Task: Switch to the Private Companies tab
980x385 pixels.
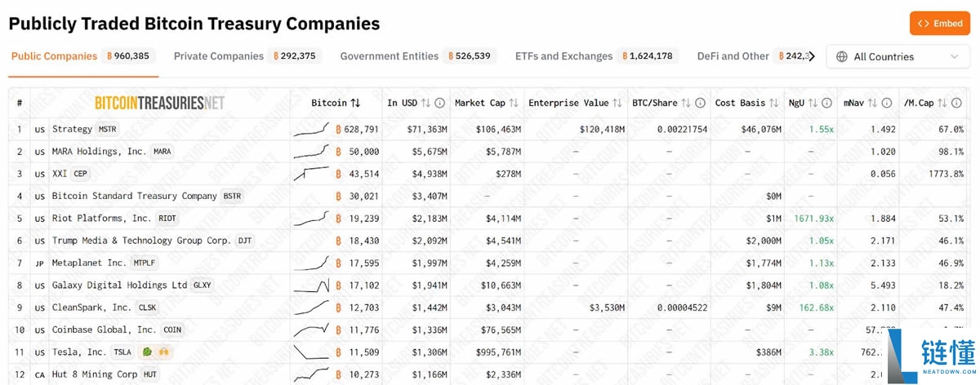Action: tap(219, 56)
